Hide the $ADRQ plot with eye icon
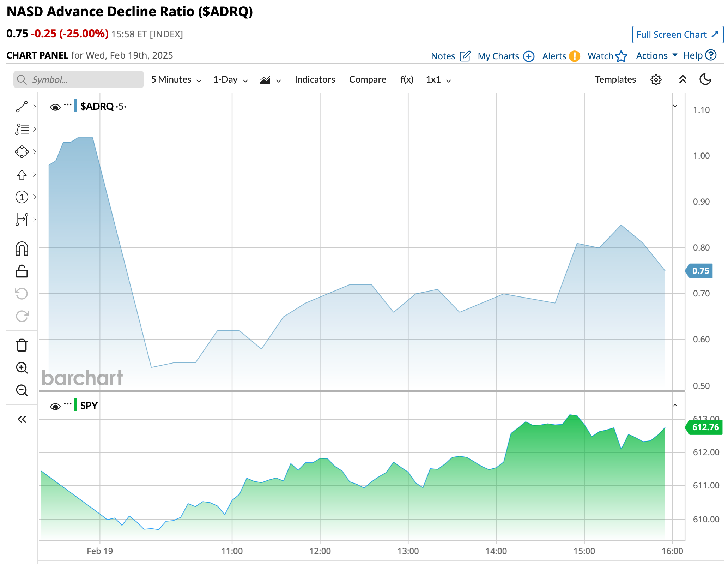Screen dimensions: 728x564 pos(55,107)
